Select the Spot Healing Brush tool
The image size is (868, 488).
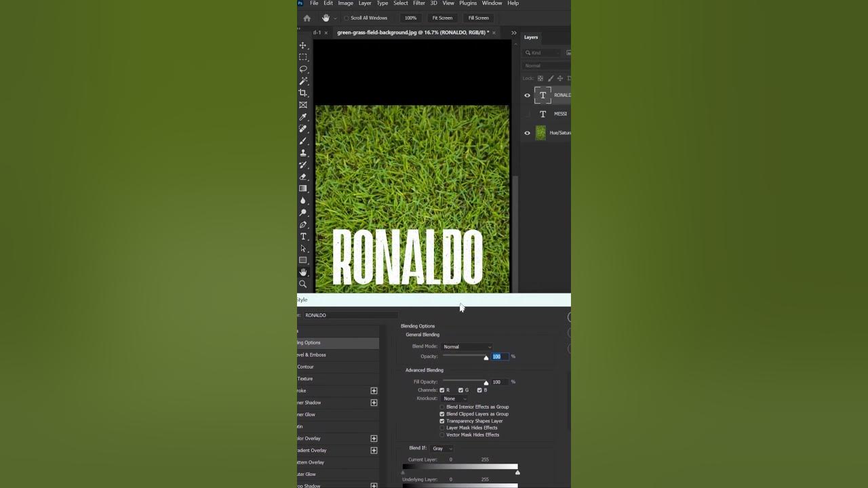303,129
